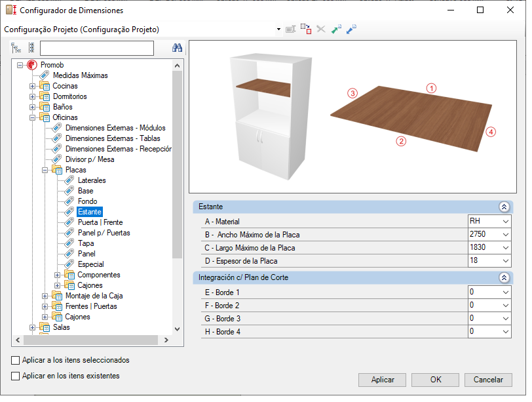Click the copy configuration toolbar icon

[x=306, y=30]
